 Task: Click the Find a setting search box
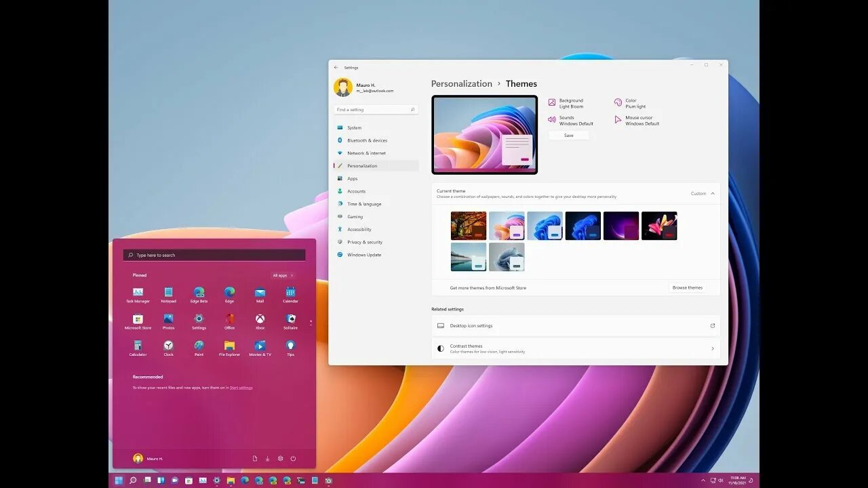[x=376, y=109]
